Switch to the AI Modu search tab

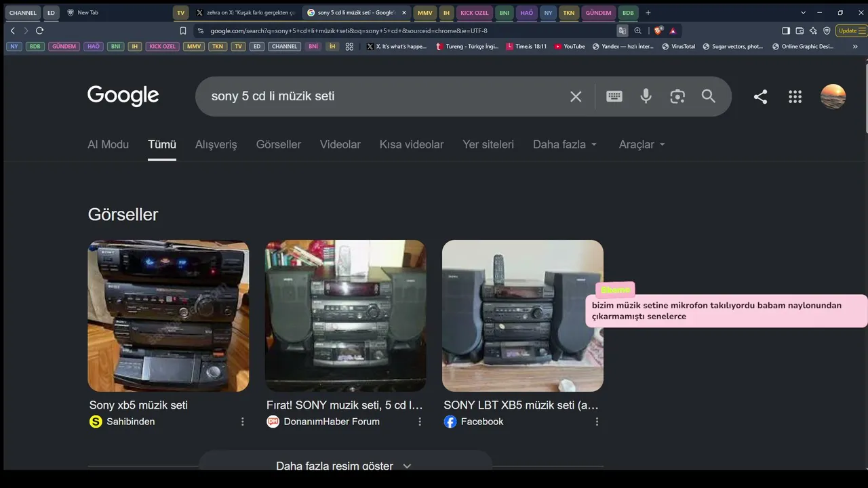point(108,144)
